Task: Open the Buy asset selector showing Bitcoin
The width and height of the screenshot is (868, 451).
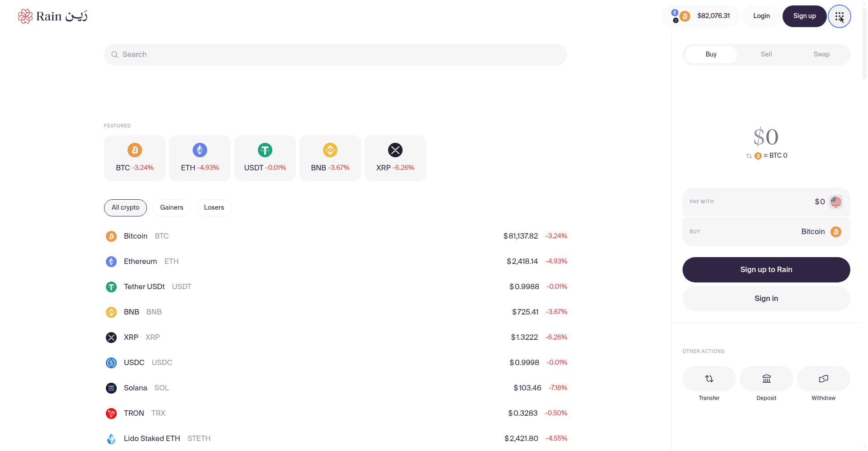Action: click(766, 232)
